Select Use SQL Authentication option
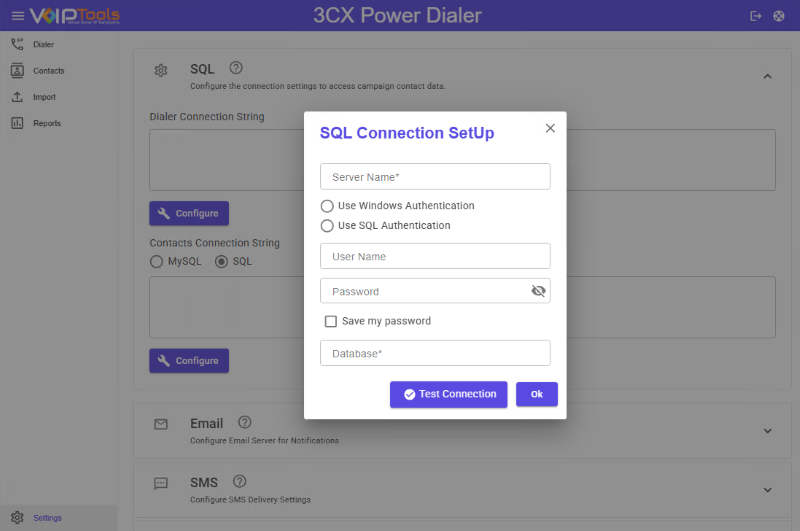Viewport: 800px width, 531px height. (327, 226)
